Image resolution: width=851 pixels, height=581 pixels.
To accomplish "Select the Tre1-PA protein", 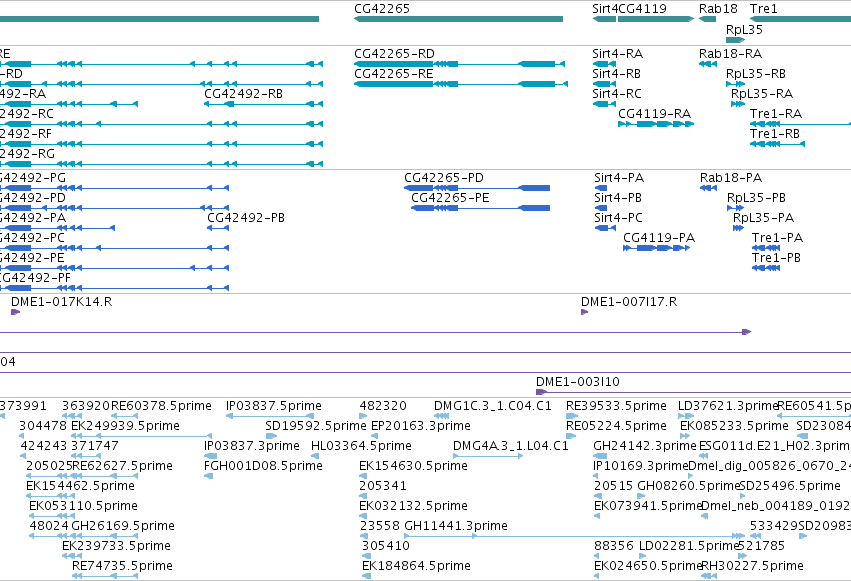I will [766, 248].
